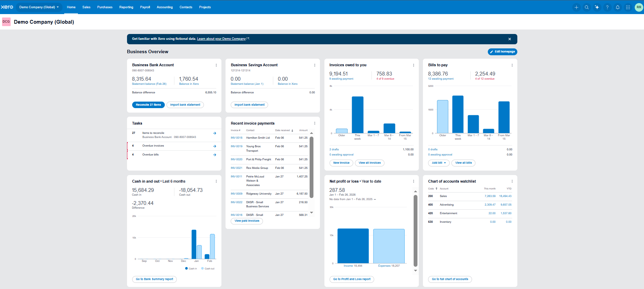Open Cash in and out card options
This screenshot has height=289, width=644.
pos(216,181)
